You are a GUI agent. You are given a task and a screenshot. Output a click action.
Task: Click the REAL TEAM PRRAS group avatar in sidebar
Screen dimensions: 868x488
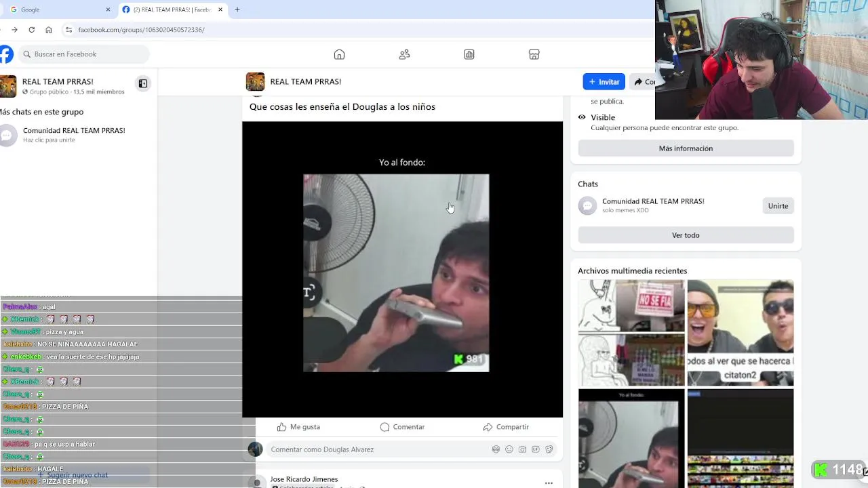tap(8, 86)
